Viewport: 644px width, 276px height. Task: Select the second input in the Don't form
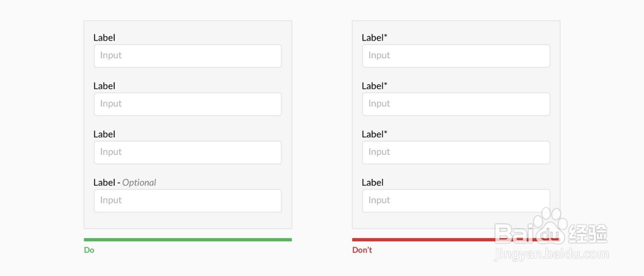point(456,104)
